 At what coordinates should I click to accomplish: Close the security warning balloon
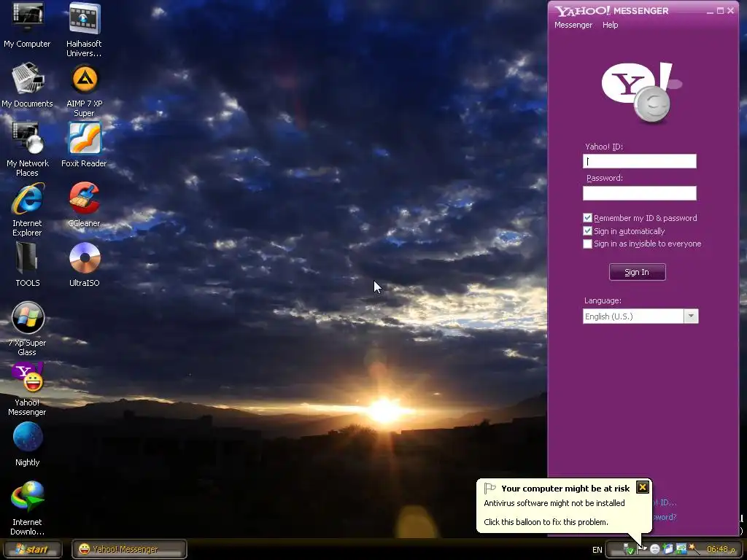coord(642,487)
